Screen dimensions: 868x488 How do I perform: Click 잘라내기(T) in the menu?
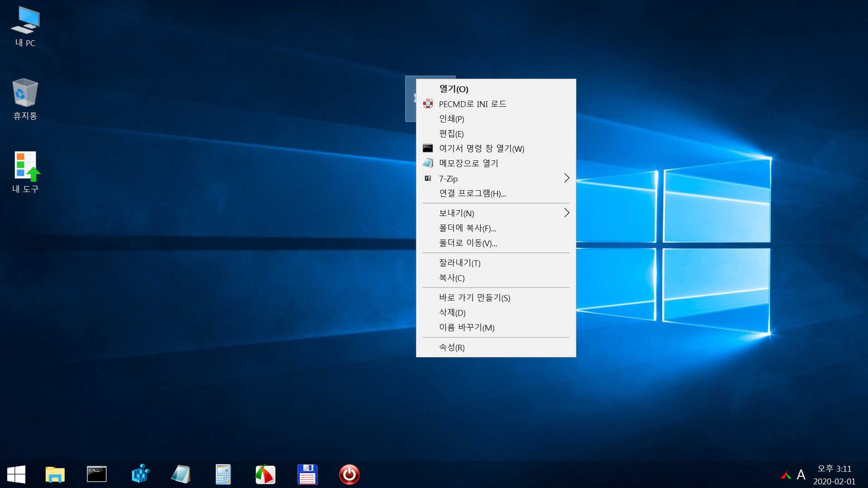496,263
